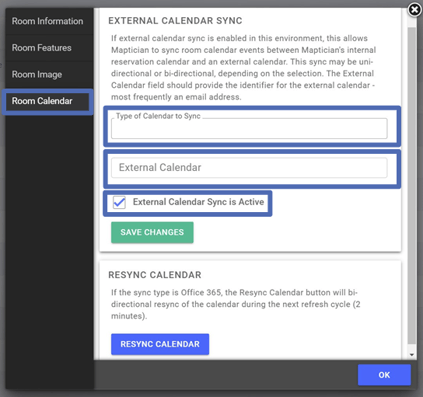This screenshot has width=423, height=397.
Task: Click the external calendar sync description paragraph
Action: (x=243, y=68)
